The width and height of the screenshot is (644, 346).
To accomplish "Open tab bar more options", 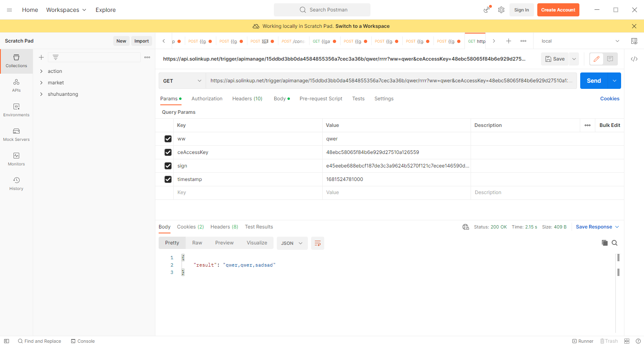I will click(x=523, y=41).
